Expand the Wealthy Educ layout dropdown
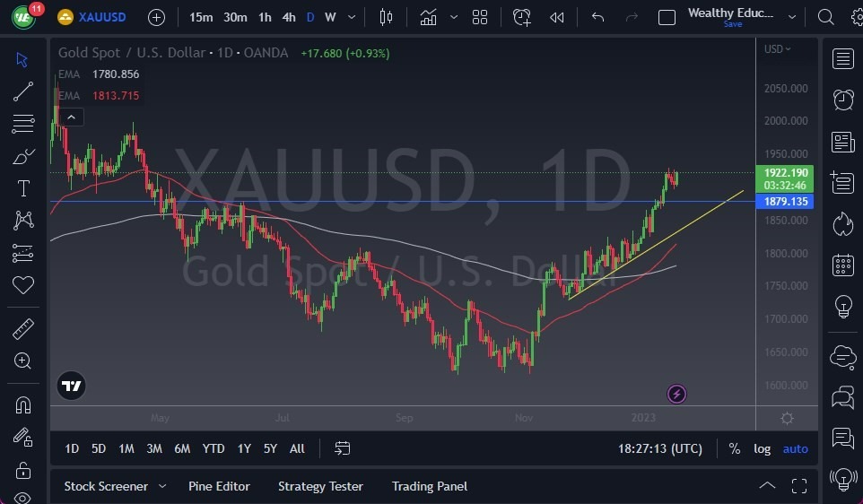Image resolution: width=863 pixels, height=504 pixels. tap(792, 18)
